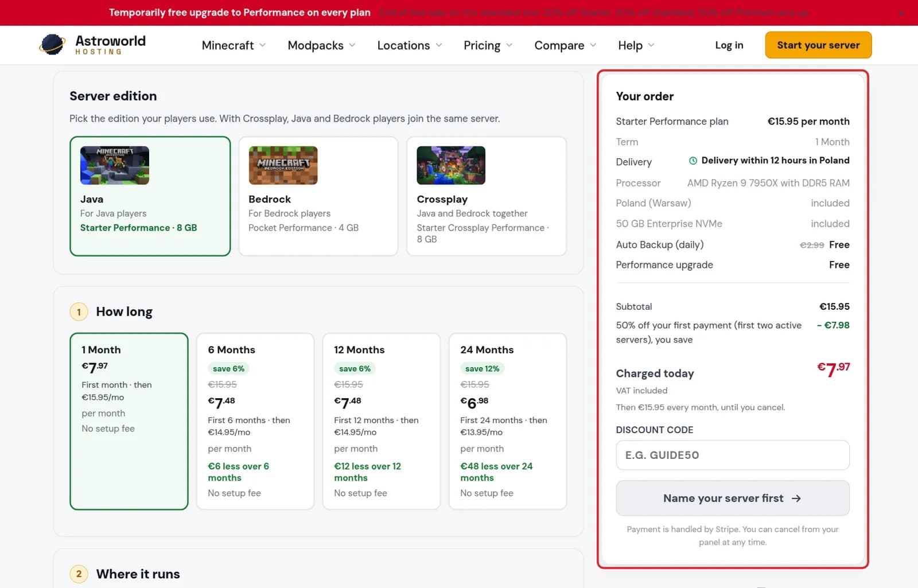Viewport: 918px width, 588px height.
Task: Click 'Temporarily free upgrade to Performance' banner text
Action: click(240, 13)
